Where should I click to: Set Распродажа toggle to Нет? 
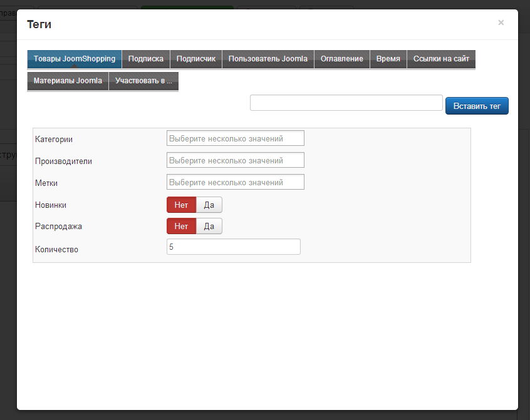tap(181, 226)
